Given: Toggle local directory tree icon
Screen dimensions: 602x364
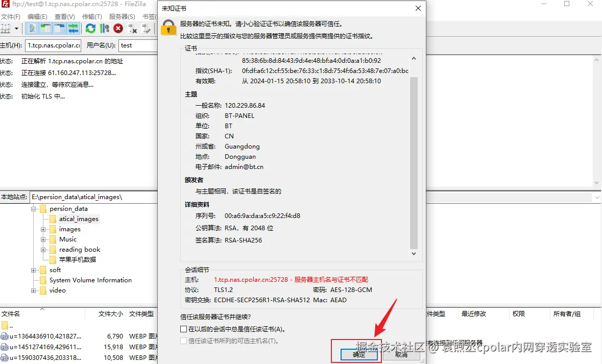Looking at the screenshot, I should click(45, 29).
